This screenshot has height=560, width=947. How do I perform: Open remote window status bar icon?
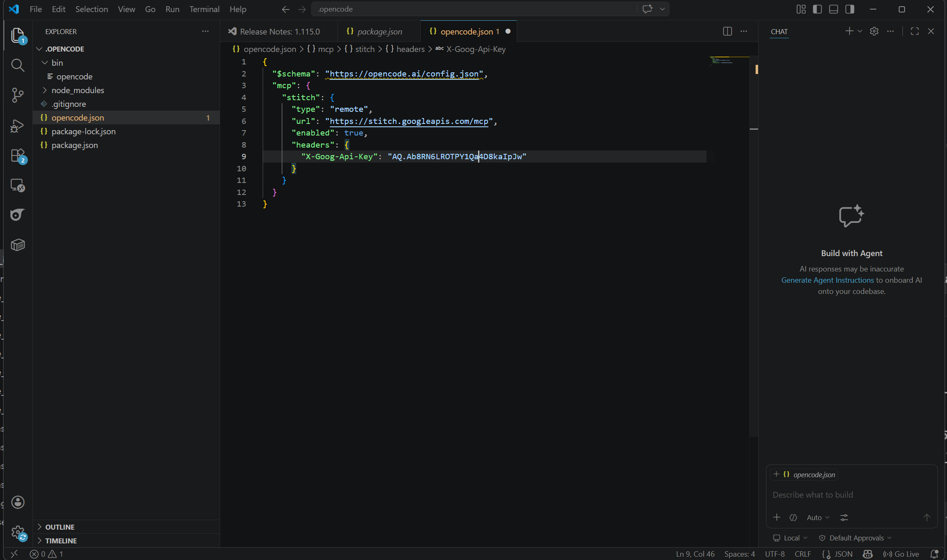pos(14,554)
